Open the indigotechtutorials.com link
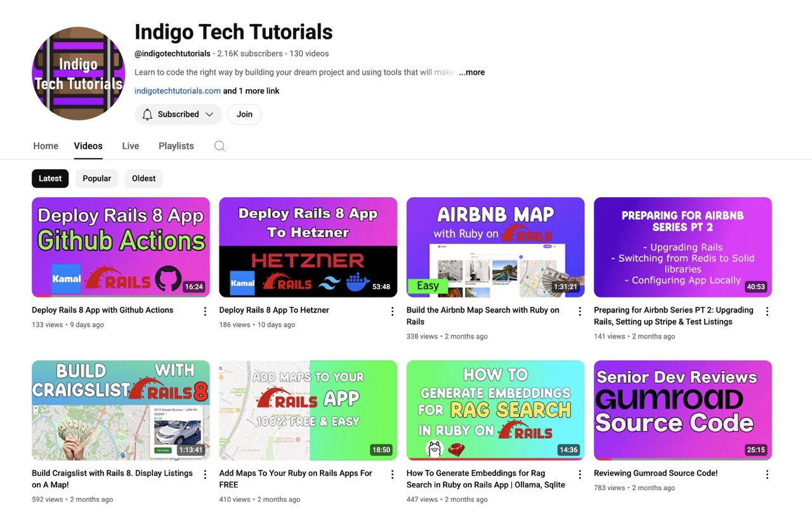This screenshot has height=513, width=812. pyautogui.click(x=178, y=91)
